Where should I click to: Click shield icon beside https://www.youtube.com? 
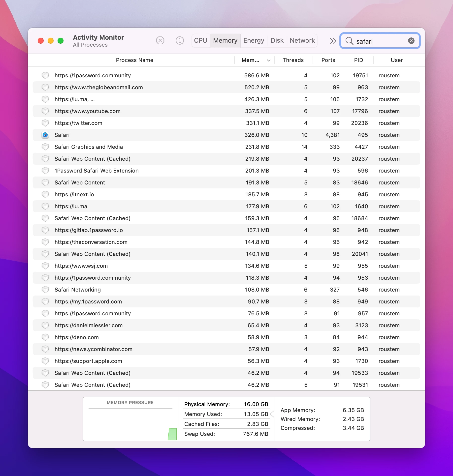click(x=45, y=111)
